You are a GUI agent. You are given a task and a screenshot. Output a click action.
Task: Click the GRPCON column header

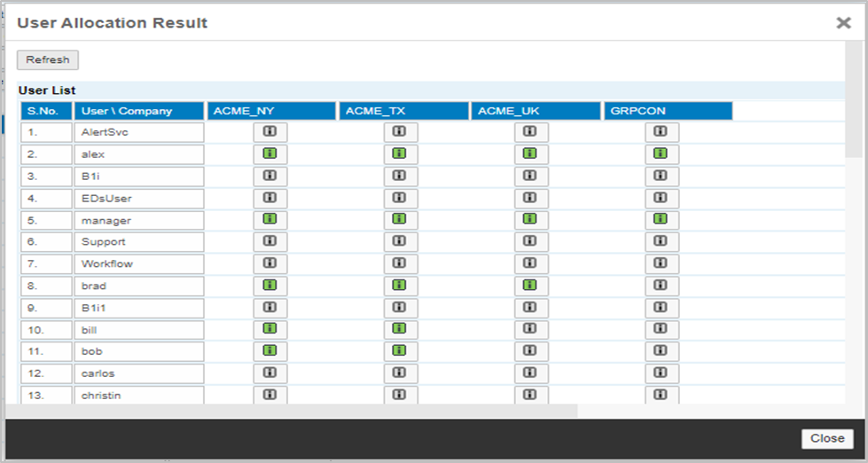(x=669, y=111)
